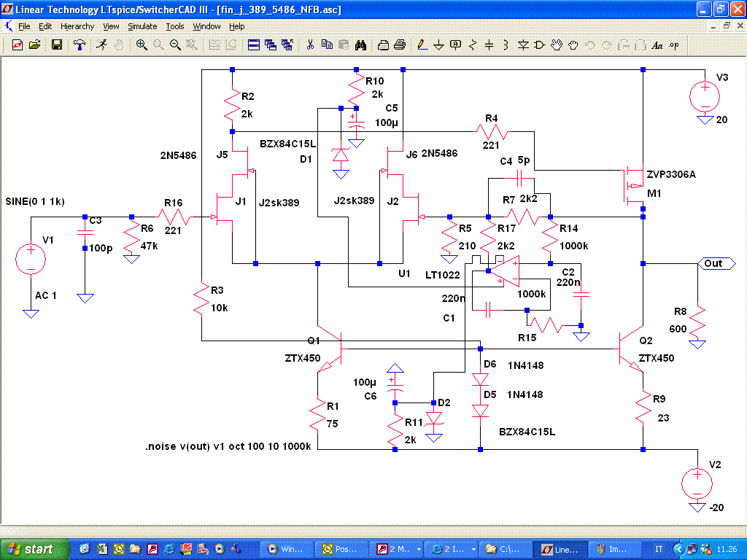Switch to the 'Win...' taskbar button
Viewport: 747px width, 560px height.
pos(287,549)
